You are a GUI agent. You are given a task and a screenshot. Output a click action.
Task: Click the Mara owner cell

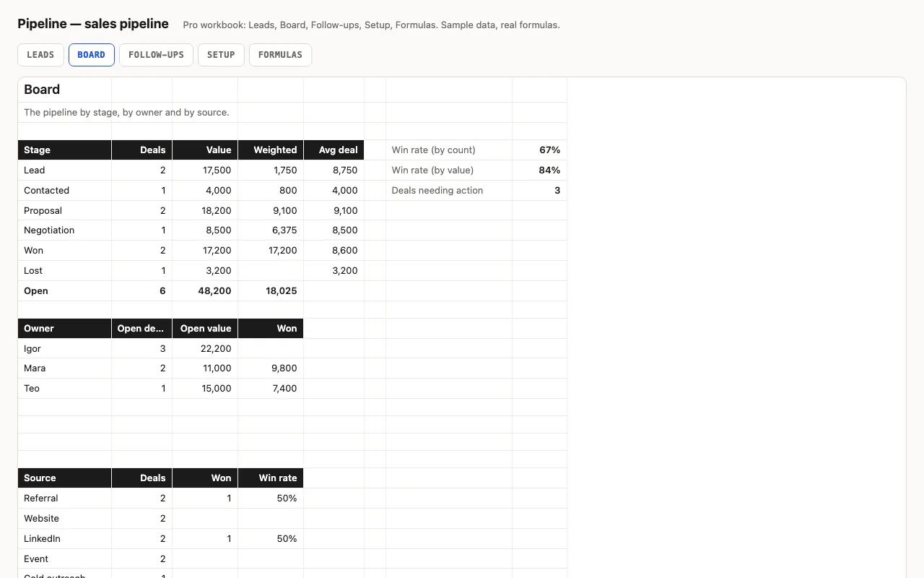(65, 368)
